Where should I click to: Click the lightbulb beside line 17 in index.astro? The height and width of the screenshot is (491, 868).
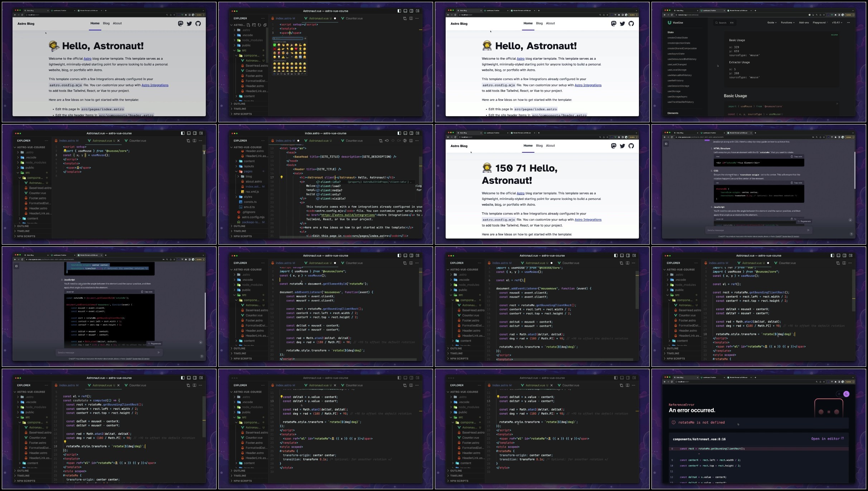[282, 177]
